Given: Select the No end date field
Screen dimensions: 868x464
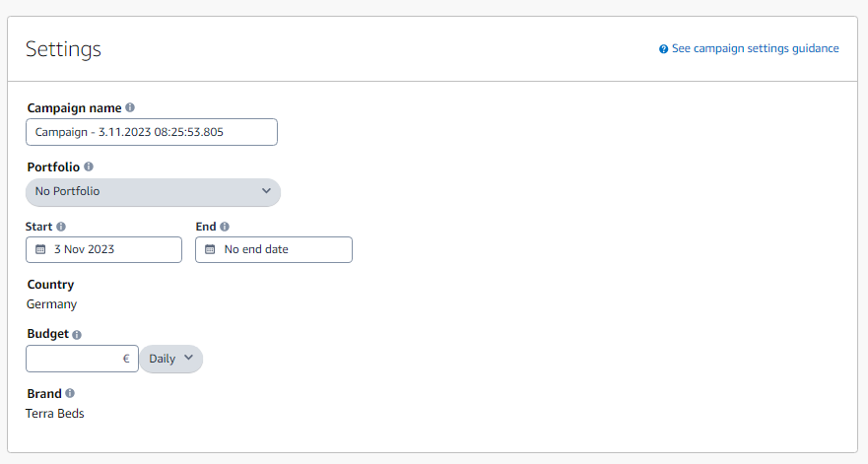Looking at the screenshot, I should 274,250.
